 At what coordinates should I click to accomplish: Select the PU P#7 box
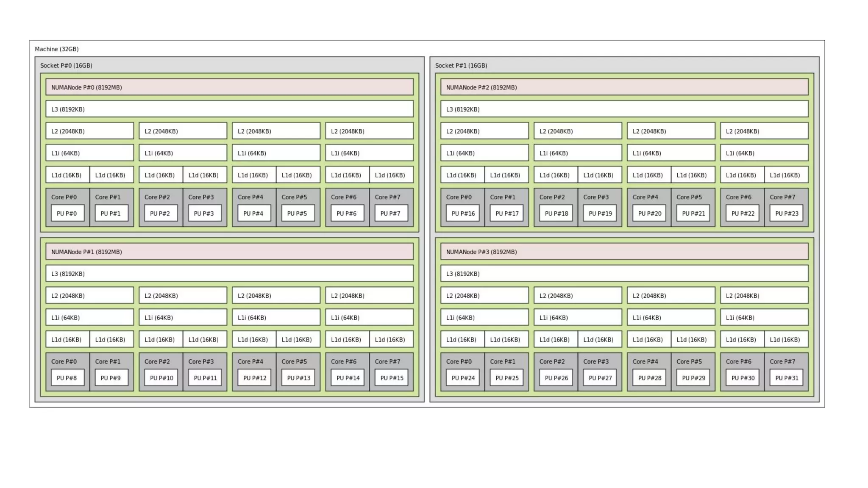pos(390,213)
